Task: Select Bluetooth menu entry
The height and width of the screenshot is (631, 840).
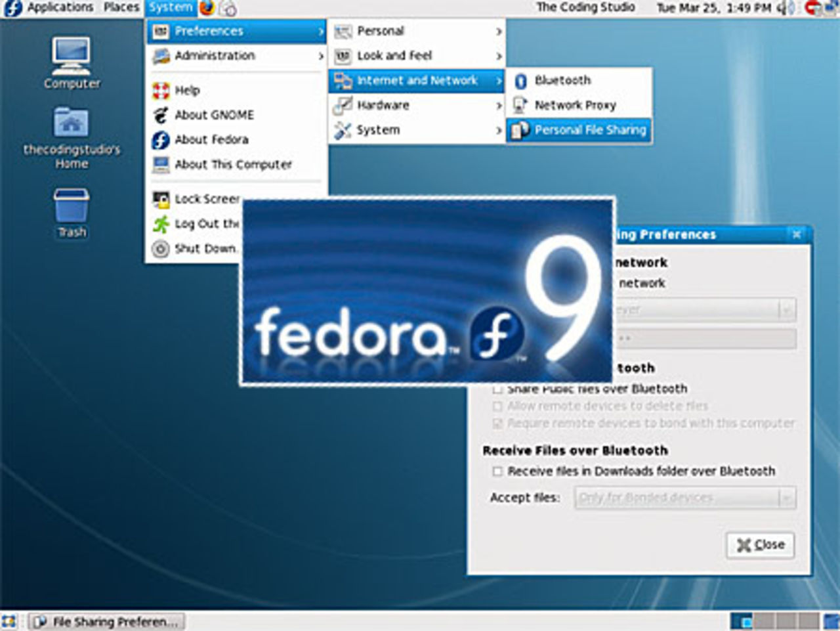Action: pyautogui.click(x=579, y=81)
